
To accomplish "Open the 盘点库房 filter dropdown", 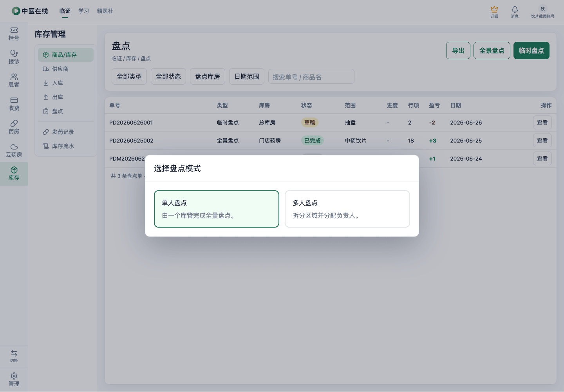I will pyautogui.click(x=208, y=76).
